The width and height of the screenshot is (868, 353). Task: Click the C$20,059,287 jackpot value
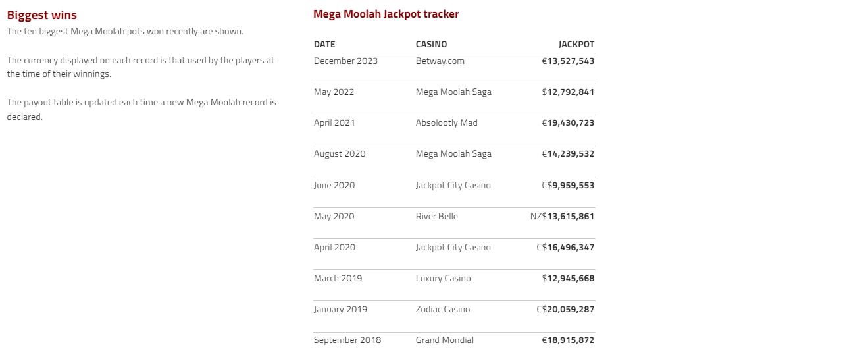pyautogui.click(x=565, y=309)
